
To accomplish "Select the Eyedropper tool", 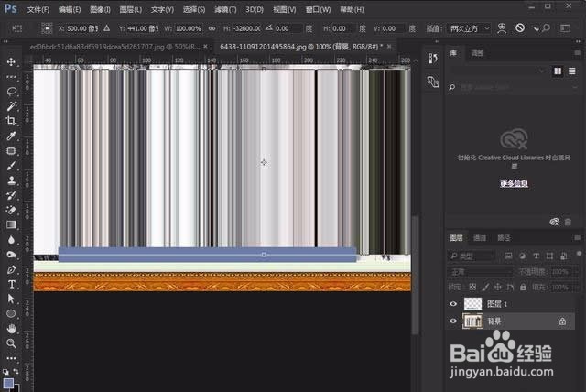I will click(11, 136).
